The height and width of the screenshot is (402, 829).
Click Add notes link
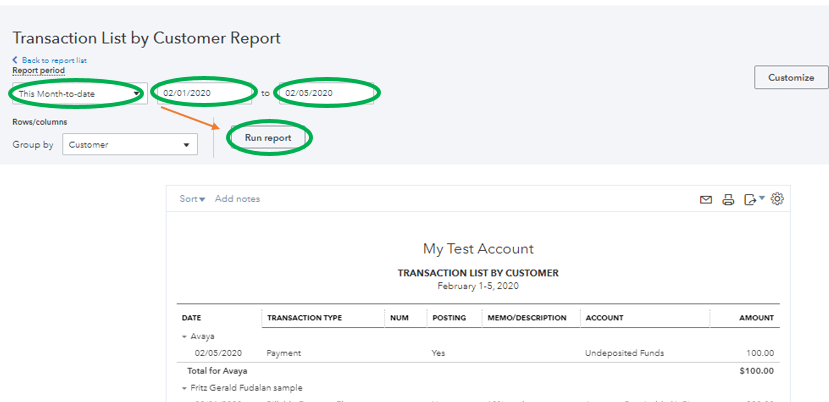[237, 199]
